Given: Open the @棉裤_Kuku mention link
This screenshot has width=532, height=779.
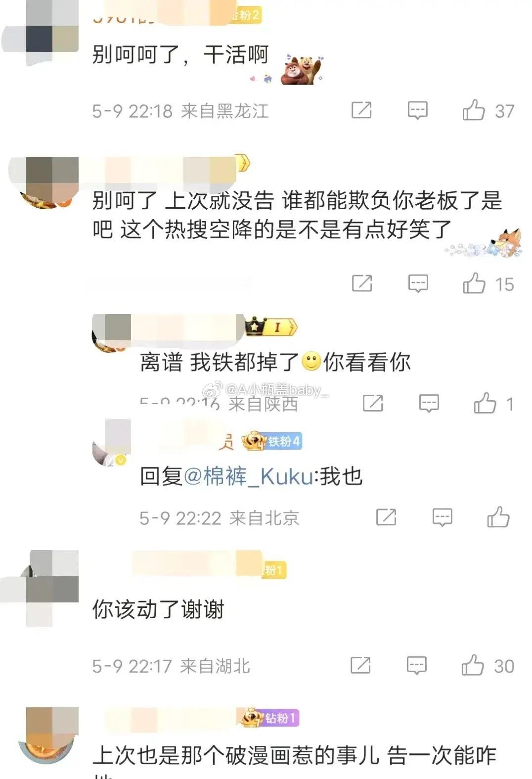Looking at the screenshot, I should (248, 477).
